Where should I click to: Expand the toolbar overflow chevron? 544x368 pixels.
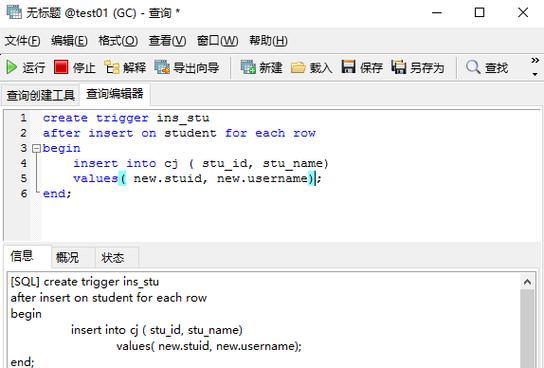pos(535,60)
